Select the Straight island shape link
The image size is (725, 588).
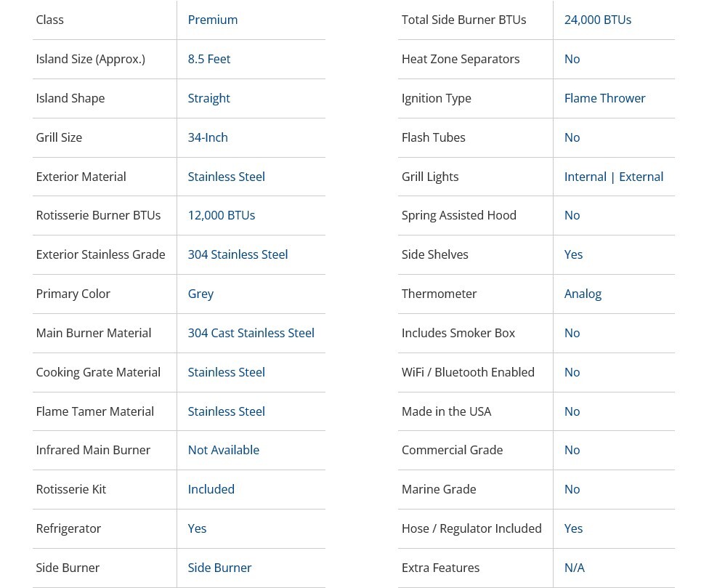[208, 98]
